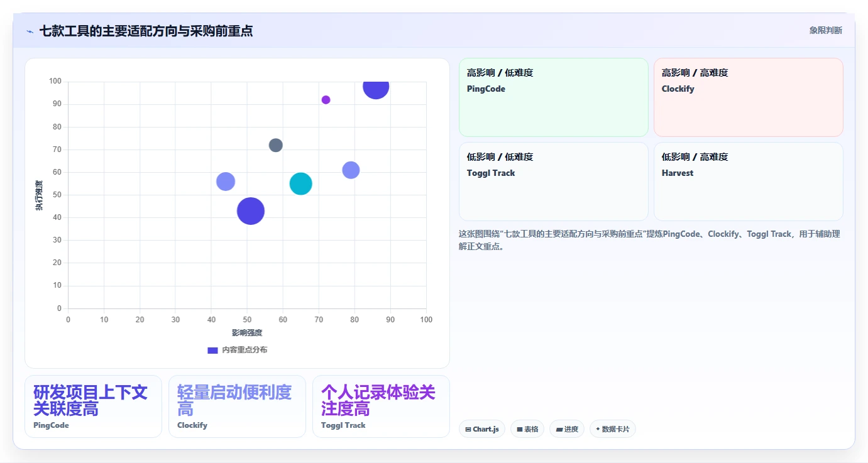The height and width of the screenshot is (463, 868).
Task: Click the 执行难度 y-axis label
Action: click(x=39, y=195)
